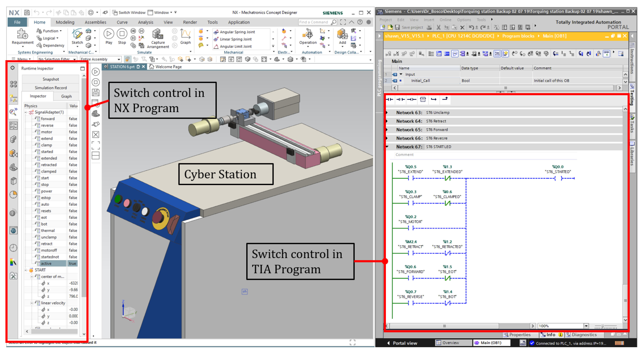Click the Snapshot button

(x=51, y=79)
